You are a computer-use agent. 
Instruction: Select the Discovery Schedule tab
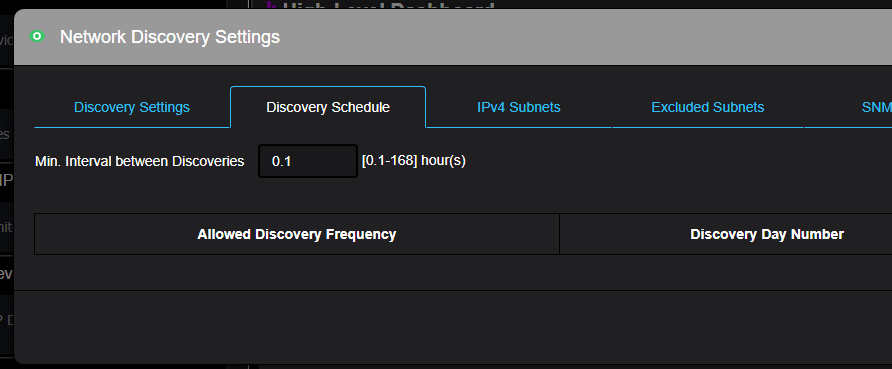[328, 107]
